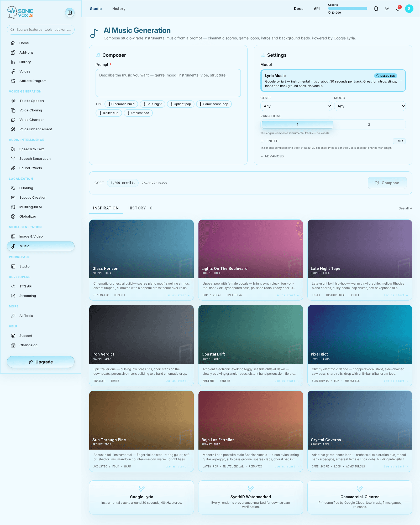The width and height of the screenshot is (420, 525).
Task: Use Lights On The Boulevard as start
Action: point(287,295)
